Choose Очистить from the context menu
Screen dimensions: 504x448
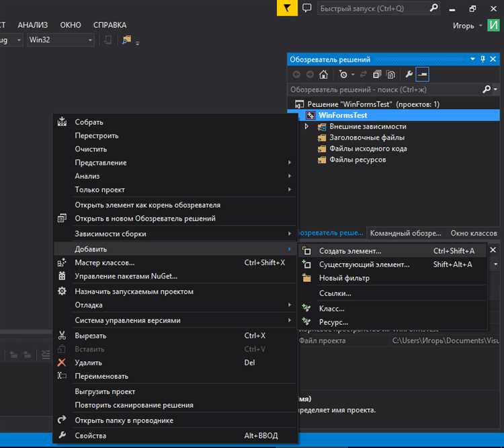(175, 149)
